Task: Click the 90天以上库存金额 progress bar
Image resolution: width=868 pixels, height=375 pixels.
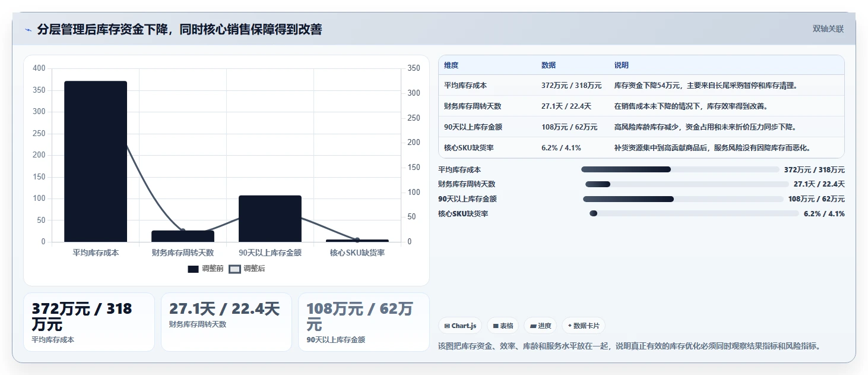Action: click(683, 199)
